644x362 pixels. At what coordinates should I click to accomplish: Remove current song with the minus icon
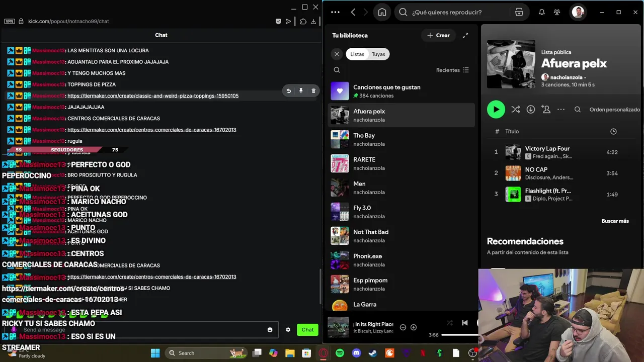403,327
